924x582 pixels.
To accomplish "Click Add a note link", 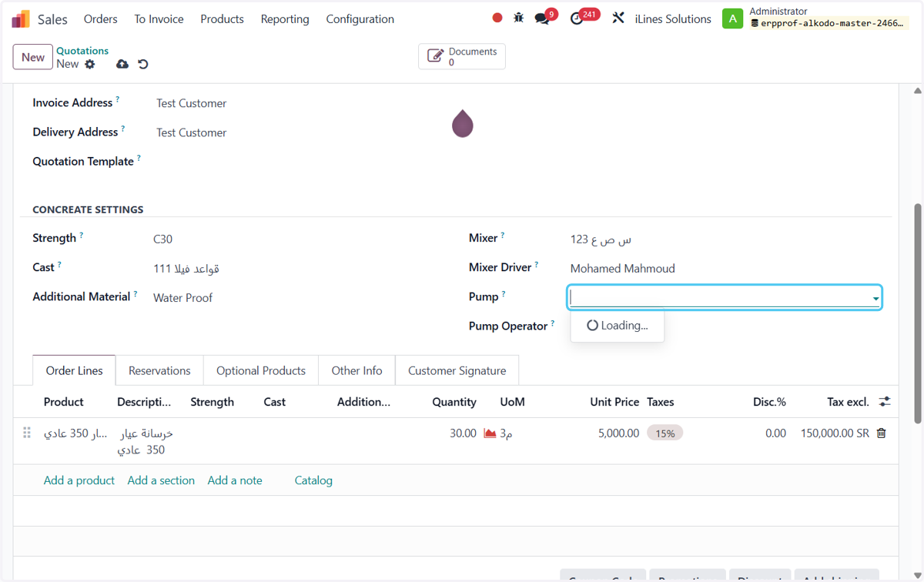I will pyautogui.click(x=235, y=480).
